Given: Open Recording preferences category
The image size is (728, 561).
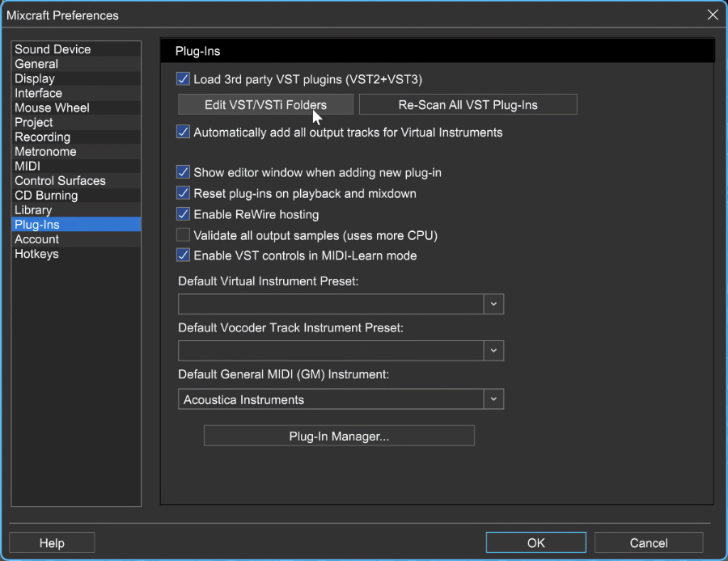Looking at the screenshot, I should 76,137.
